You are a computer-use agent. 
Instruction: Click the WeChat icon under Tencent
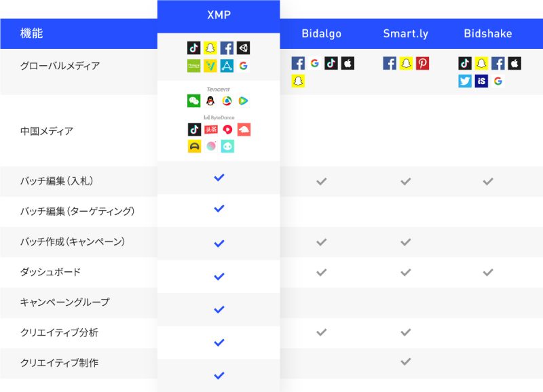tap(194, 100)
